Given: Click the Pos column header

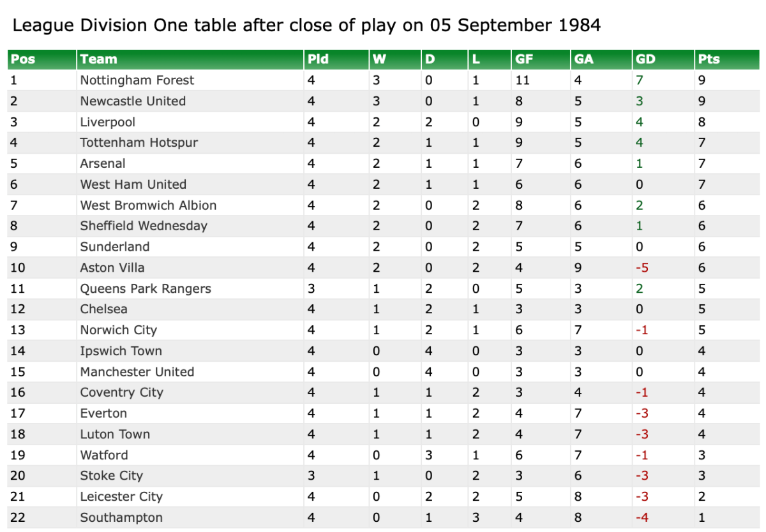Looking at the screenshot, I should pos(23,59).
